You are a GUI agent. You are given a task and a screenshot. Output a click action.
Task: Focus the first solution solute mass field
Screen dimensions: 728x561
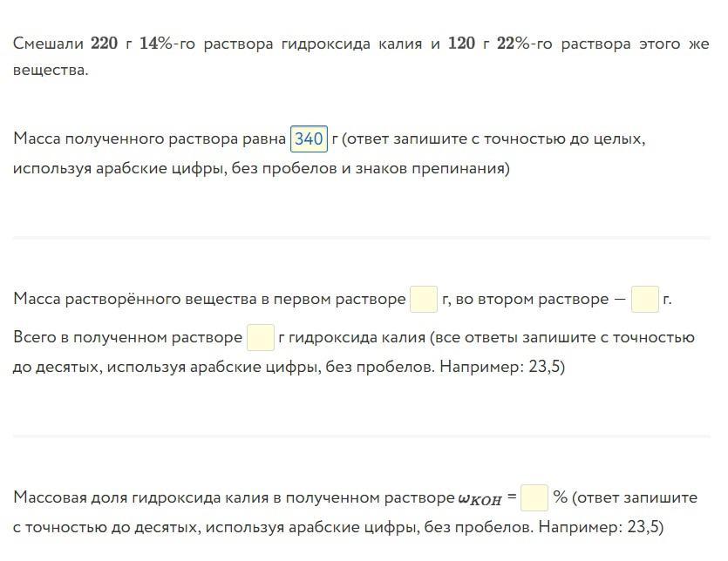424,300
